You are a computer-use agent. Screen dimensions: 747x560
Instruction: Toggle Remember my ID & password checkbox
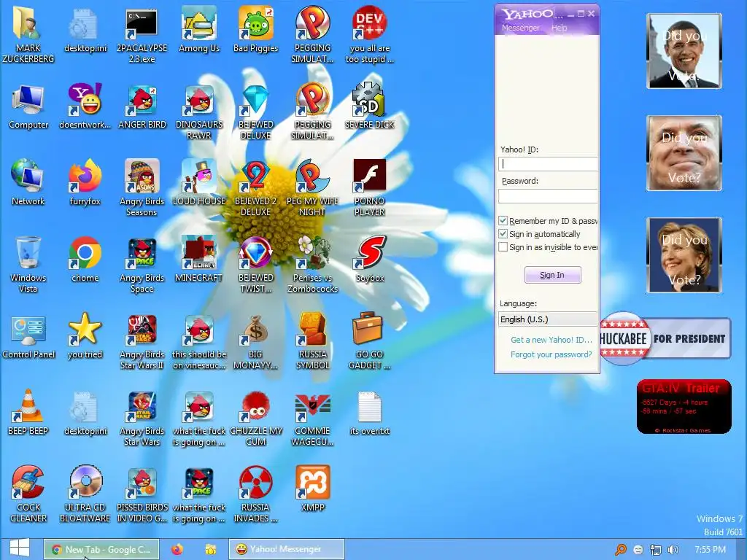pos(503,220)
